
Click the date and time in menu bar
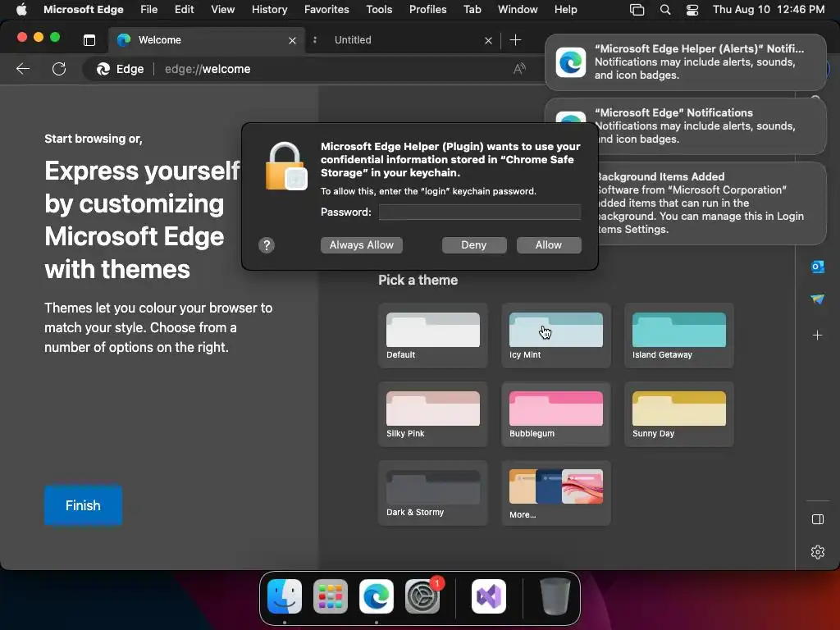click(x=769, y=9)
